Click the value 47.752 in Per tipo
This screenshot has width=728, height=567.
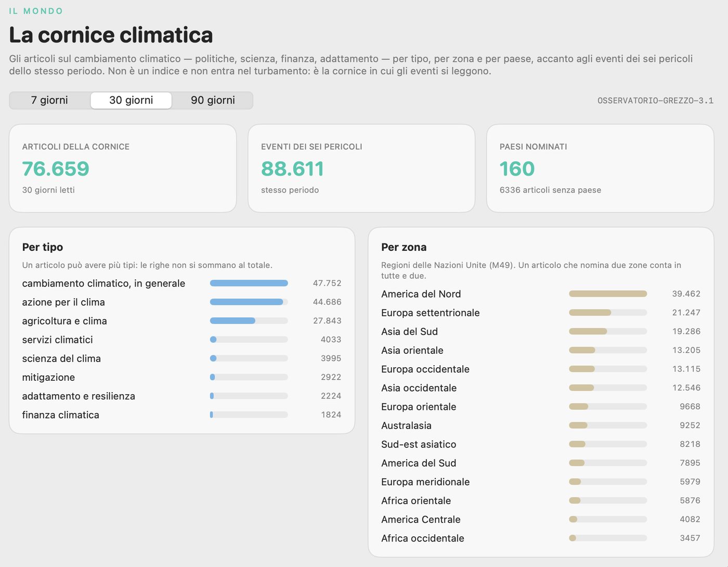pyautogui.click(x=327, y=283)
